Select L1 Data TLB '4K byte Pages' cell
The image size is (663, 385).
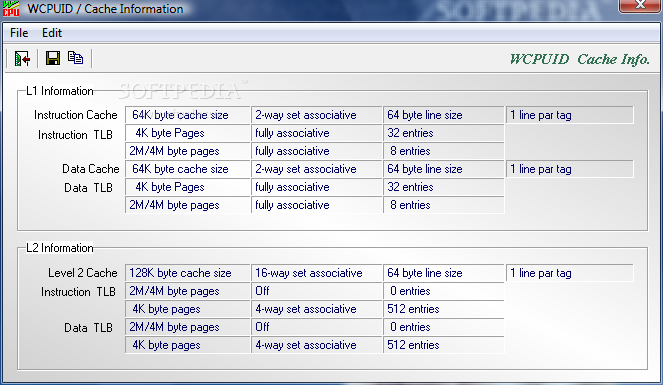pos(188,187)
